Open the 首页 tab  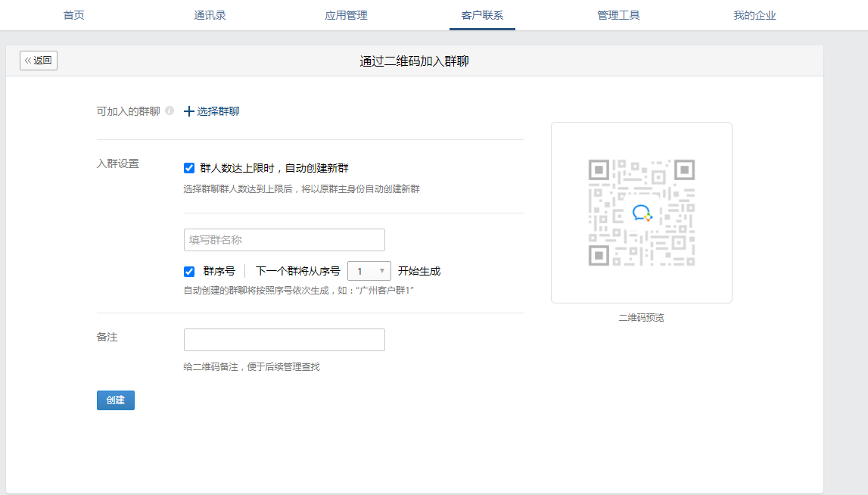pyautogui.click(x=73, y=15)
